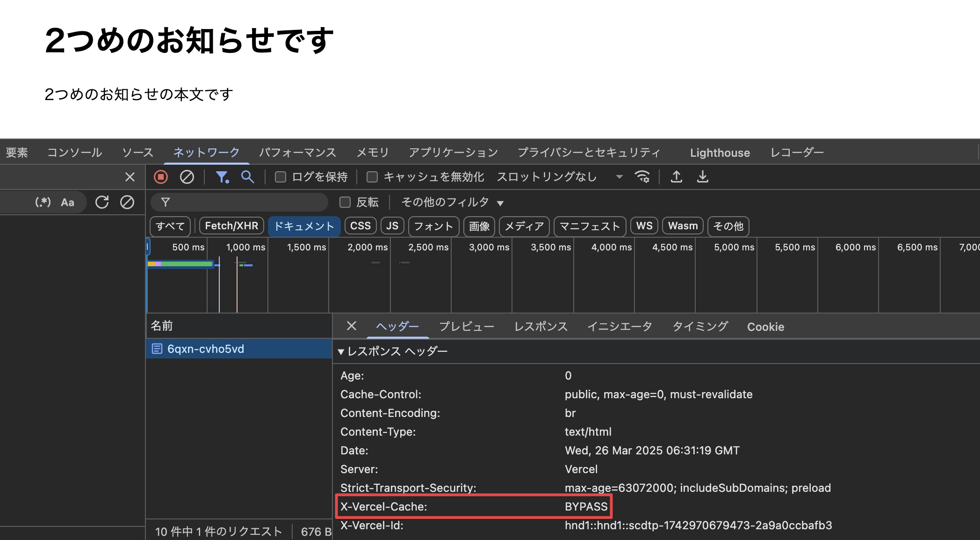
Task: Collapse レスポンス ヘッダー section
Action: point(341,351)
